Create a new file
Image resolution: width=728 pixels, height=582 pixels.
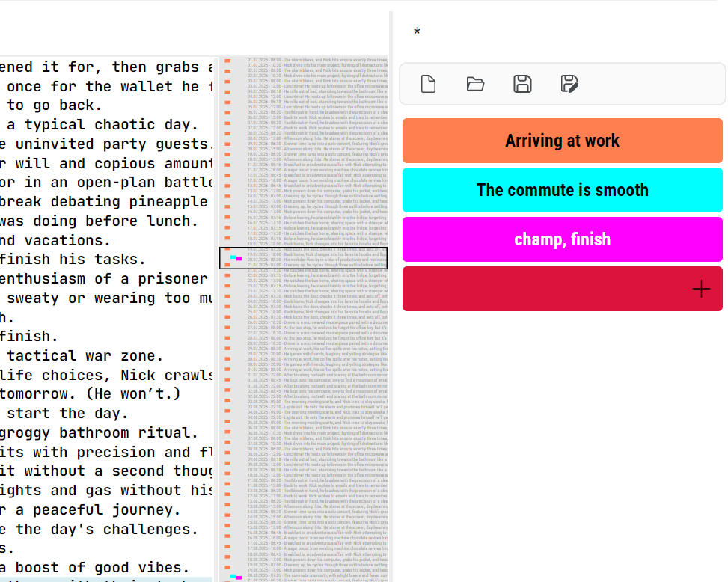click(428, 84)
